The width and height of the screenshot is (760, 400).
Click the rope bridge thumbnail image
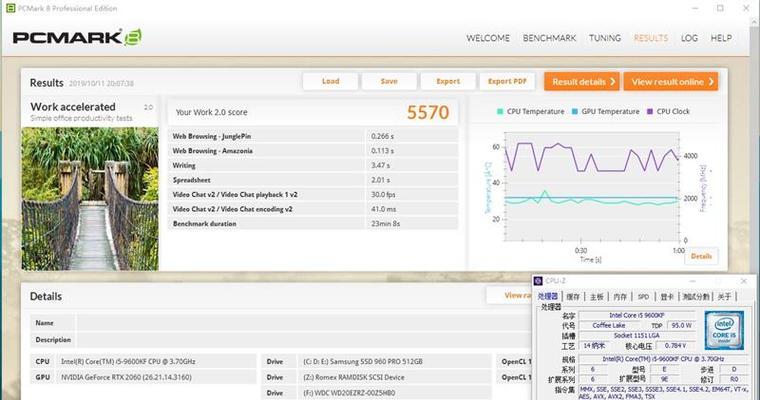90,199
